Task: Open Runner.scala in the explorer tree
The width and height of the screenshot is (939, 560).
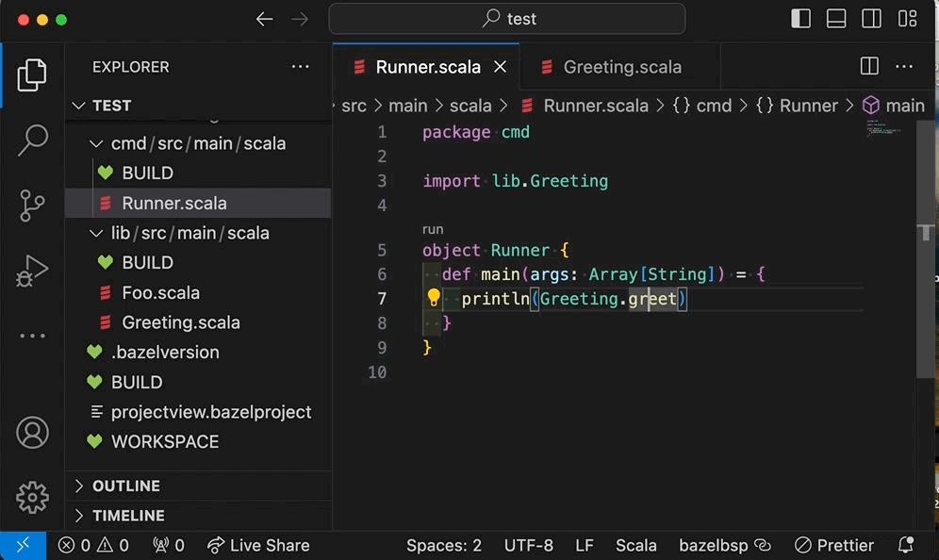Action: pyautogui.click(x=198, y=203)
